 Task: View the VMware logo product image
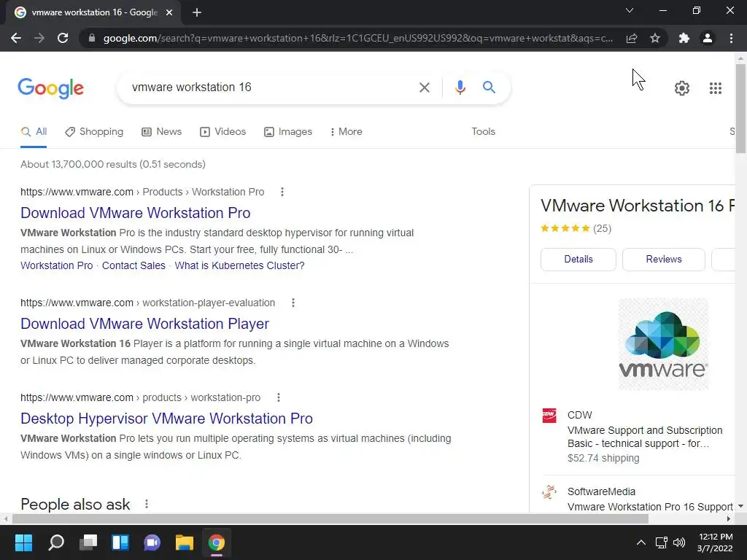663,344
